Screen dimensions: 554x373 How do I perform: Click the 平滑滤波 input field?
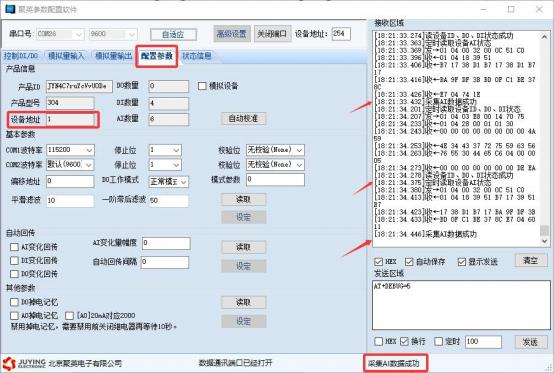(70, 200)
